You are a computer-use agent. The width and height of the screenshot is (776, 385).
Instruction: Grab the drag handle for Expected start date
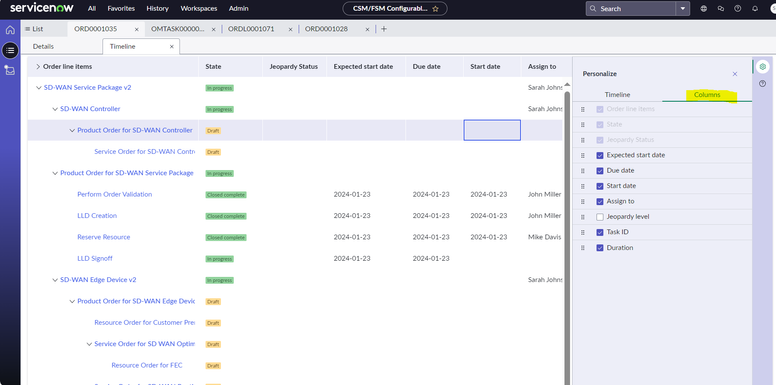(x=582, y=155)
